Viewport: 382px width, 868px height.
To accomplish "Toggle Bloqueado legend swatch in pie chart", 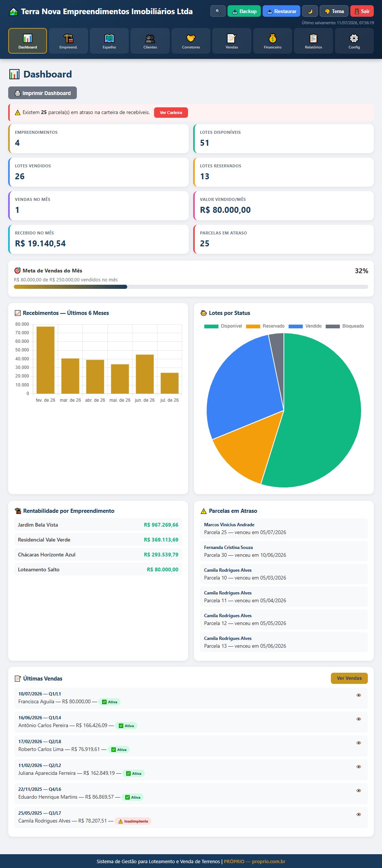I will pos(333,326).
